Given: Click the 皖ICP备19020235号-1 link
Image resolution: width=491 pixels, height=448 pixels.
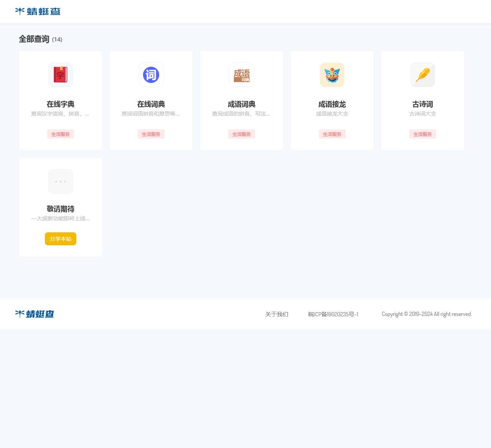Looking at the screenshot, I should point(333,314).
